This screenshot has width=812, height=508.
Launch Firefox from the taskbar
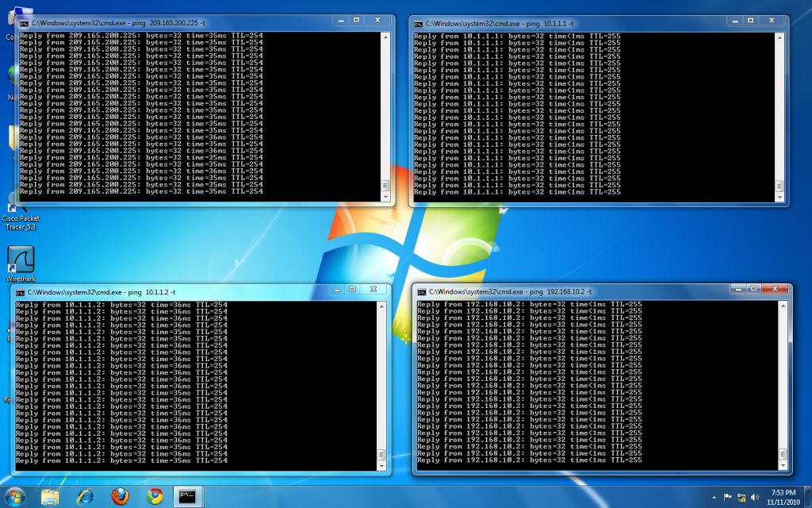(x=120, y=496)
